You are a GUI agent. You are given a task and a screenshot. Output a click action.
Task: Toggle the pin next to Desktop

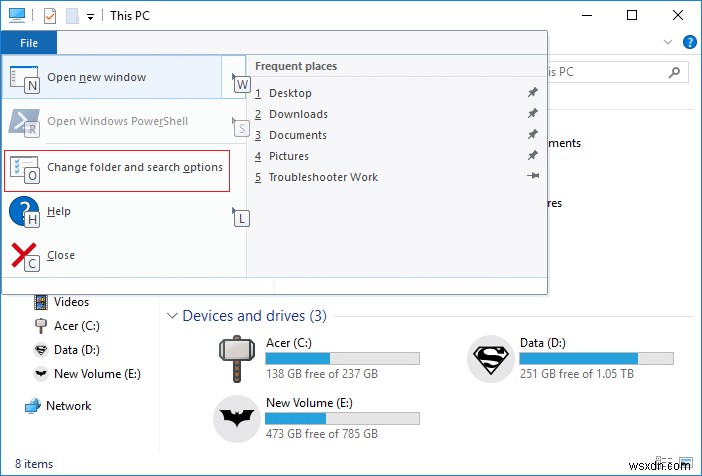(533, 93)
